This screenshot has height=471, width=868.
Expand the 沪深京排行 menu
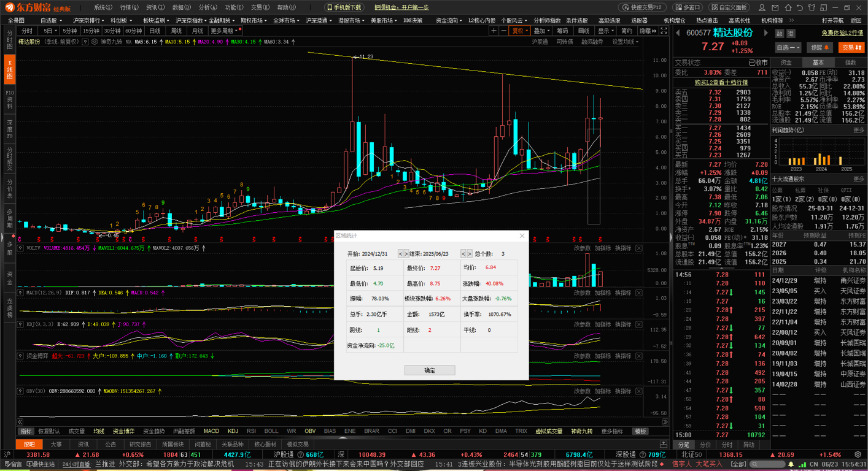point(90,20)
